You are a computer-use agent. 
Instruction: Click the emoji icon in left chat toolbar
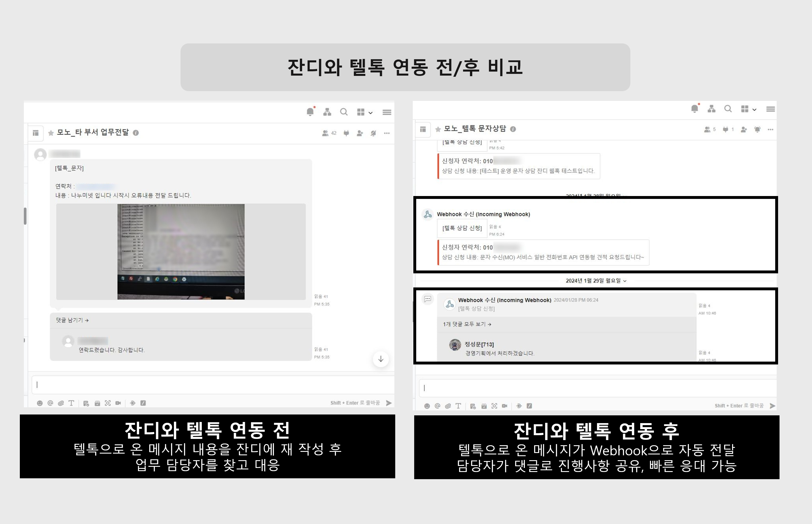click(x=40, y=403)
